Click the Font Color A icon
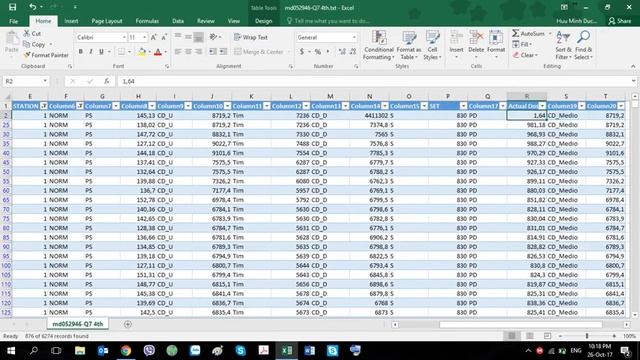Viewport: 640px width, 360px height. (158, 52)
